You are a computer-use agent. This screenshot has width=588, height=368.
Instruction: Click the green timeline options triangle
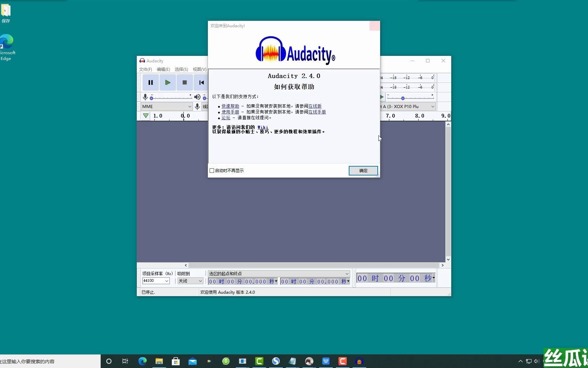146,116
